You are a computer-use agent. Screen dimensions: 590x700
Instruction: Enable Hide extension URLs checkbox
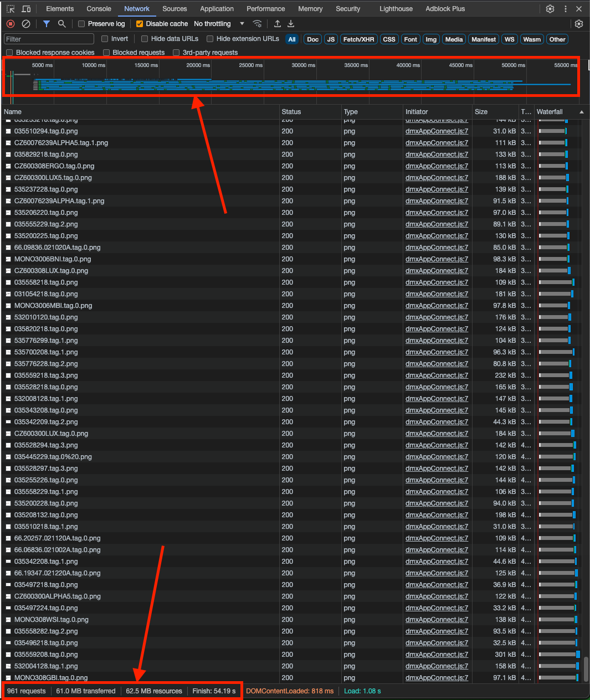click(210, 39)
